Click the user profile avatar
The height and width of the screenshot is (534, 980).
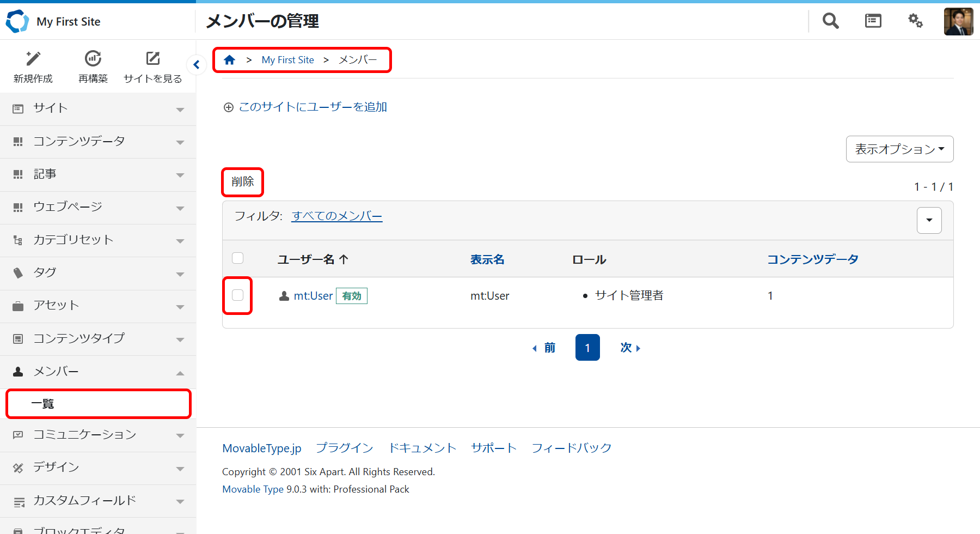tap(958, 22)
